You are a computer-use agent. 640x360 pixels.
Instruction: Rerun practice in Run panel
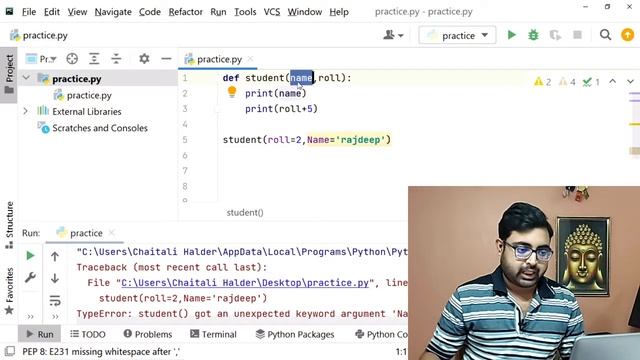pos(30,256)
